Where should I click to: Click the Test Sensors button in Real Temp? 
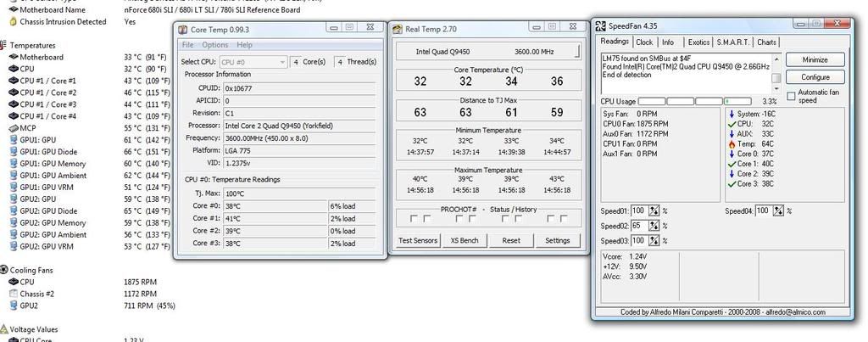418,240
